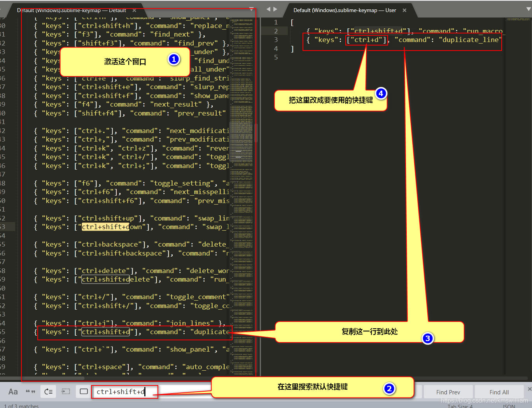Open the JSON syntax selector in status bar
The image size is (532, 408).
point(509,406)
